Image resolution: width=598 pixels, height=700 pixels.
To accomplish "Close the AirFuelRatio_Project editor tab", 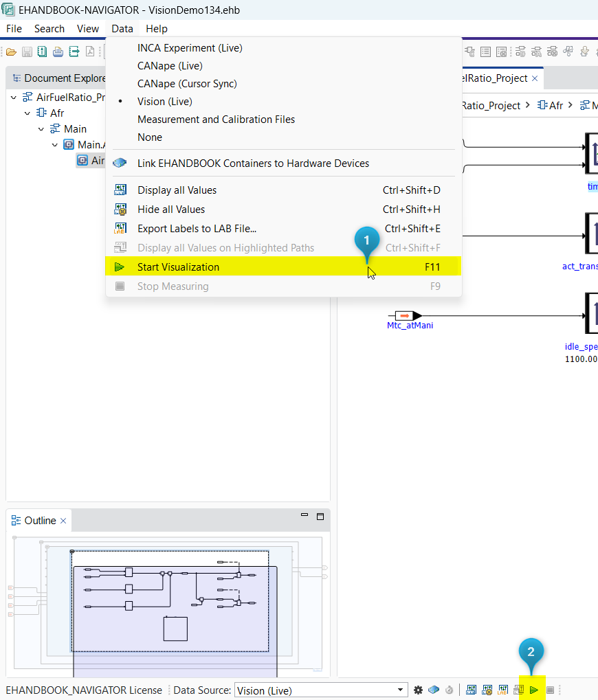I will tap(535, 78).
